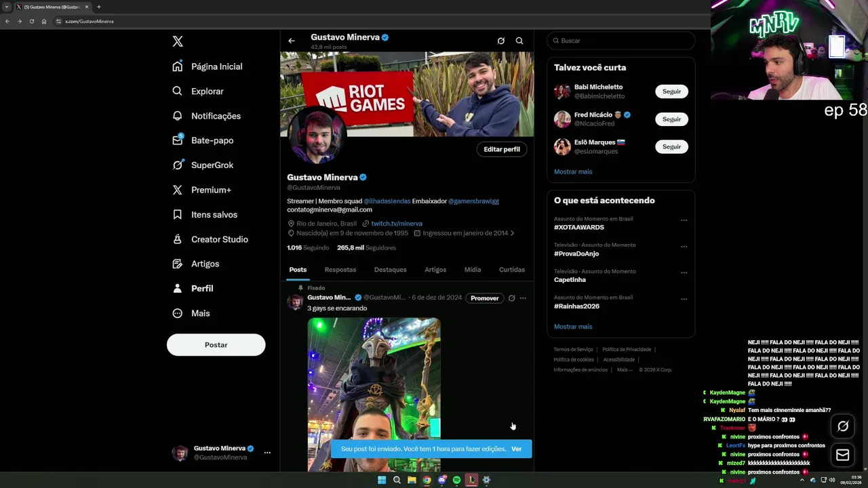Open Spotify from taskbar
Image resolution: width=868 pixels, height=488 pixels.
[x=456, y=480]
